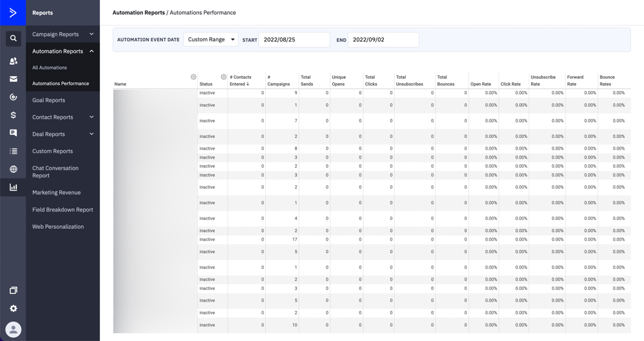Click the ActiveCampaign logo icon

[x=13, y=13]
